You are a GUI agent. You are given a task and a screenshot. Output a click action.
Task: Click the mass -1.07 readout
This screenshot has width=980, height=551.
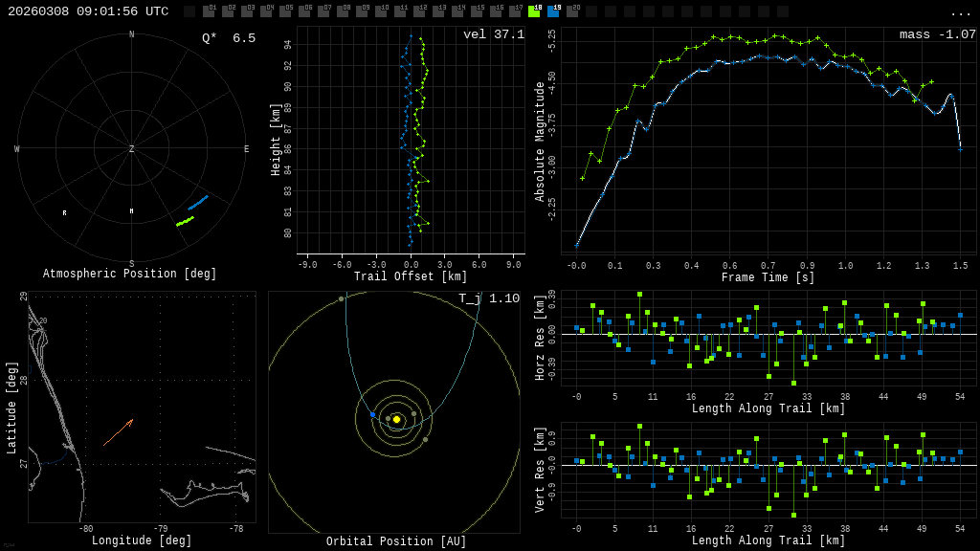click(937, 34)
